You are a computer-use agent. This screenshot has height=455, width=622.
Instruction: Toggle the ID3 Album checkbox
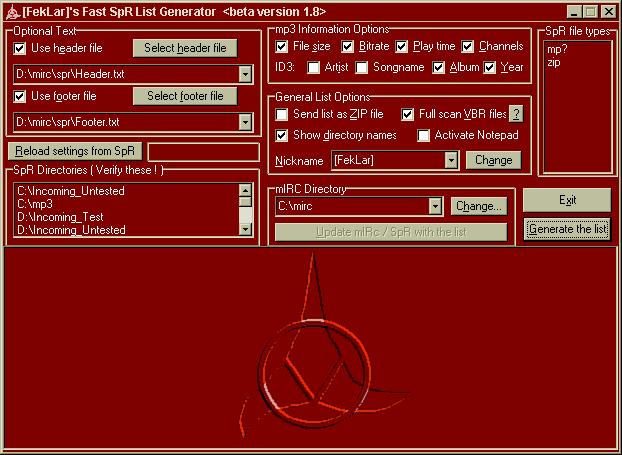click(x=438, y=67)
